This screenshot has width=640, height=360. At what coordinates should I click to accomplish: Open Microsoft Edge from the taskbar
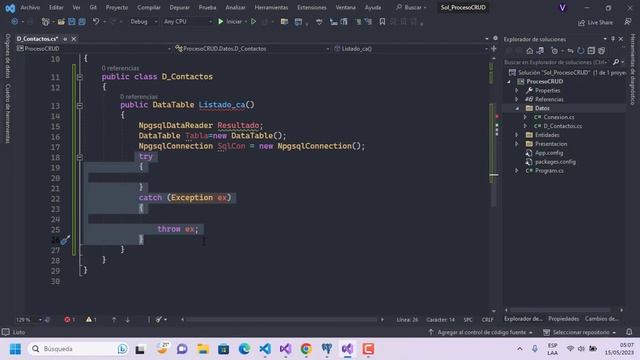(244, 349)
